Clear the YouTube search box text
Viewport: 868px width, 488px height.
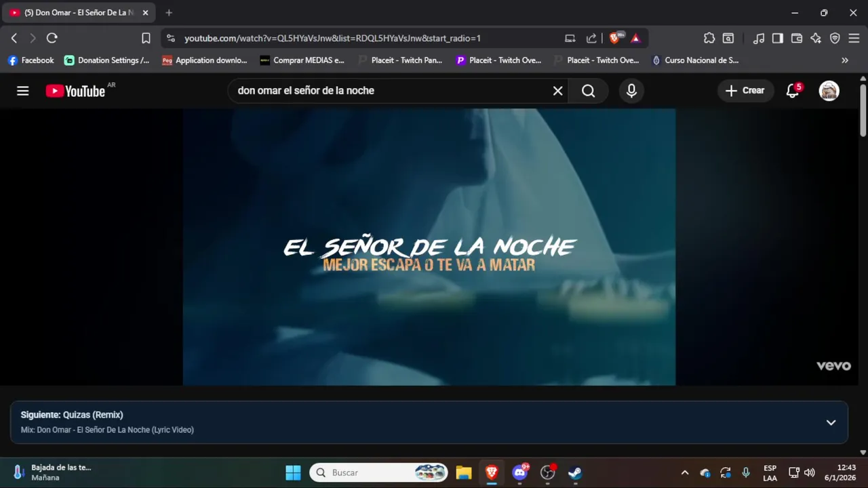coord(557,91)
